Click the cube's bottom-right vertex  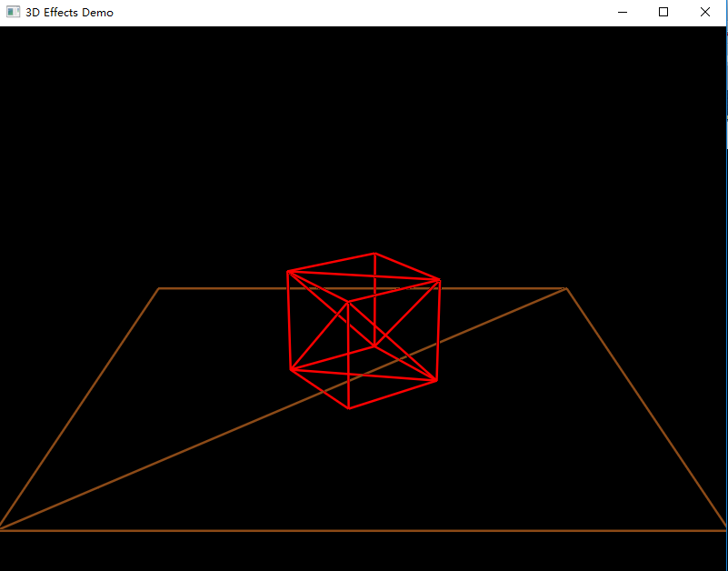tap(438, 382)
